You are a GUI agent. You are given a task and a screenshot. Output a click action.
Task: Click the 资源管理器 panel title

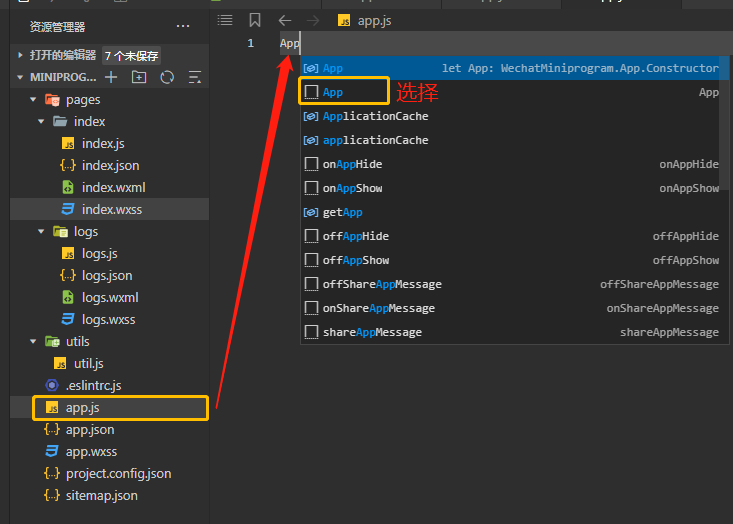(57, 27)
